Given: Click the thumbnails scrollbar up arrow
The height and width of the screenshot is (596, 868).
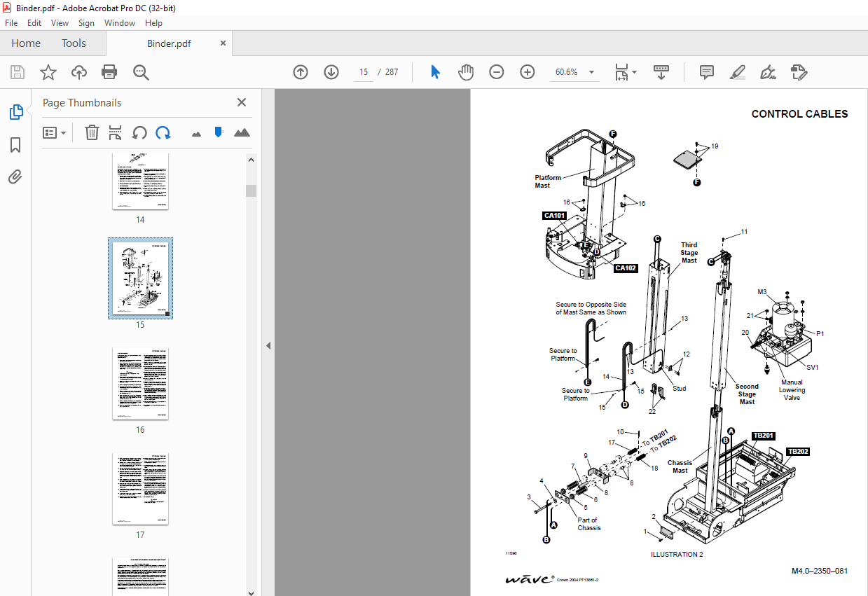Looking at the screenshot, I should 251,159.
